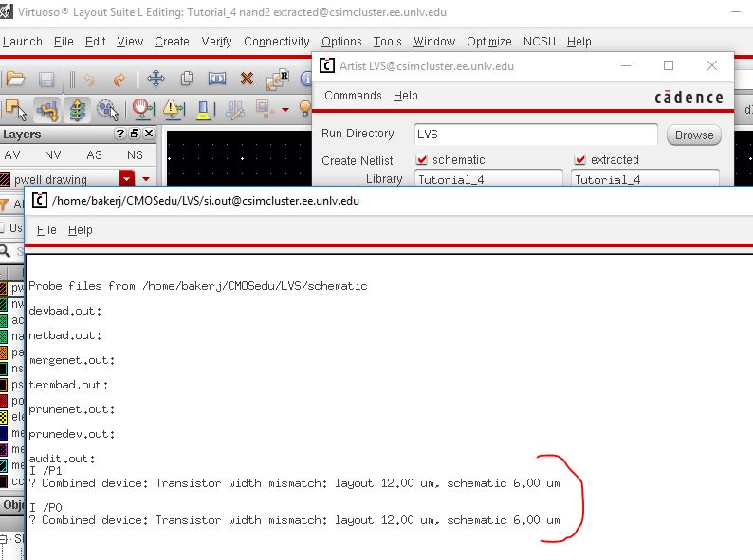
Task: Click the extracted Library Tutorial_4 field
Action: click(645, 178)
